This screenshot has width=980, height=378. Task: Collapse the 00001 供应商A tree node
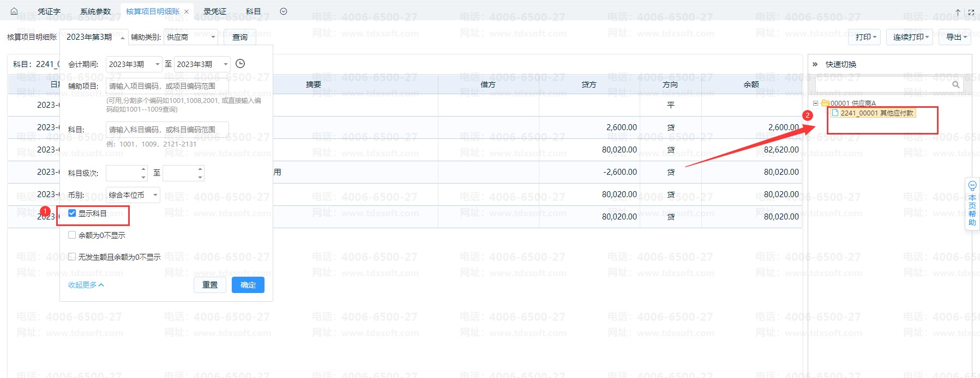(816, 103)
